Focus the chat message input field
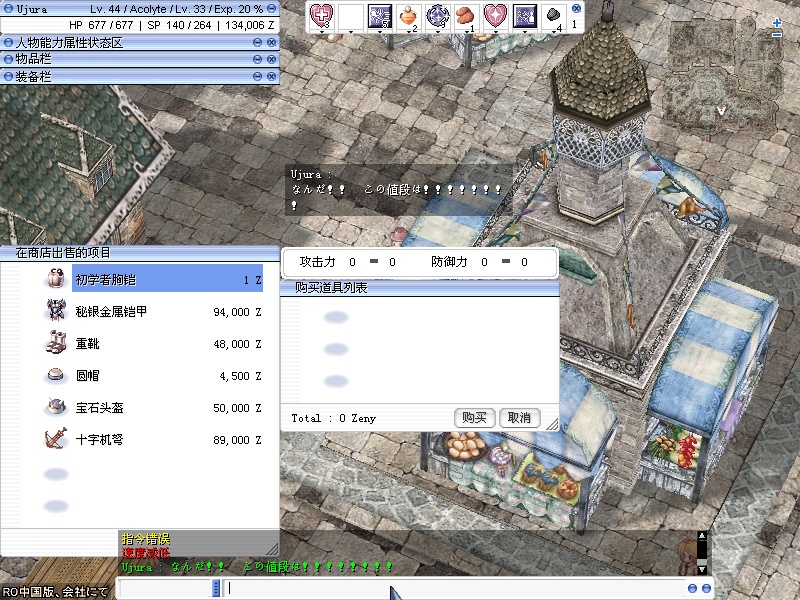Image resolution: width=800 pixels, height=600 pixels. [x=454, y=588]
